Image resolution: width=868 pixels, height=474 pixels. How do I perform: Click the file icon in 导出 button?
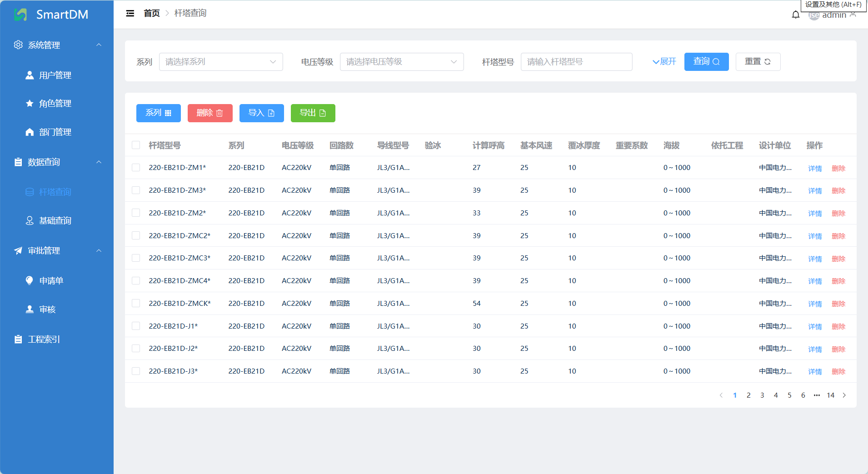point(323,113)
